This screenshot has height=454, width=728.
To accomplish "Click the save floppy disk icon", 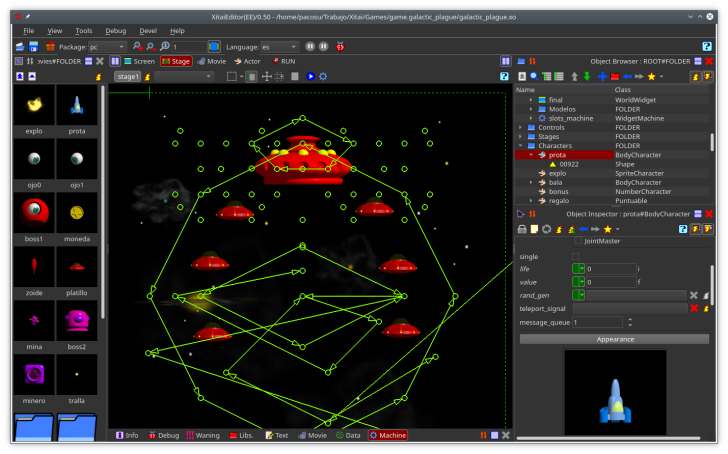I will (33, 46).
